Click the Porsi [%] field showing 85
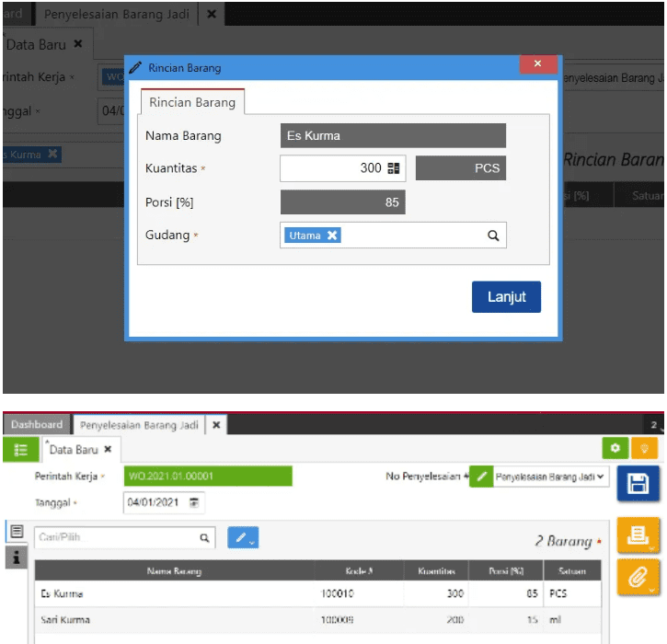The image size is (667, 644). pyautogui.click(x=343, y=202)
